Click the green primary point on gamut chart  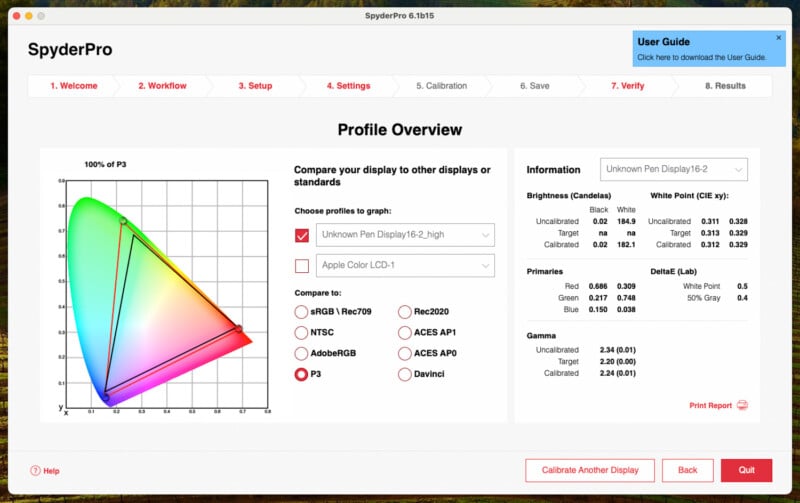123,221
